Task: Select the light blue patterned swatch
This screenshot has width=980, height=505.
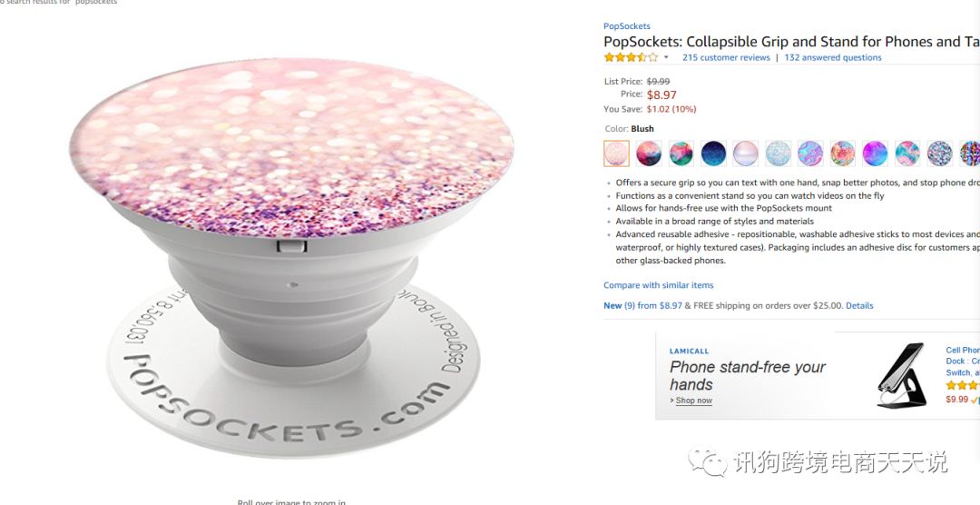Action: click(x=778, y=153)
